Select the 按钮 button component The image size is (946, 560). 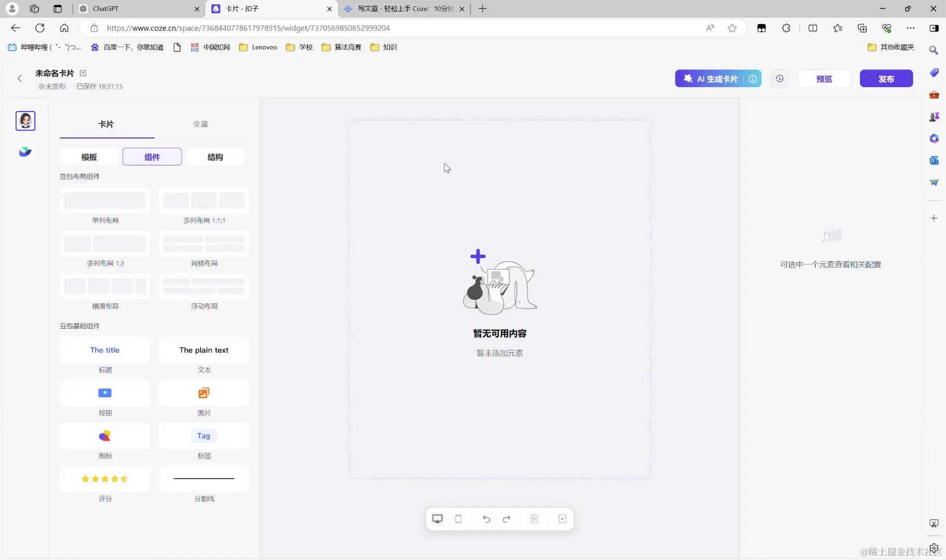pyautogui.click(x=105, y=393)
